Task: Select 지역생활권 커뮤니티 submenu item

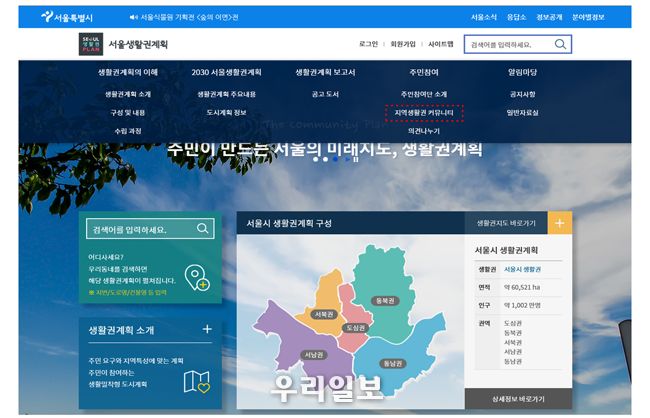Action: [x=424, y=113]
